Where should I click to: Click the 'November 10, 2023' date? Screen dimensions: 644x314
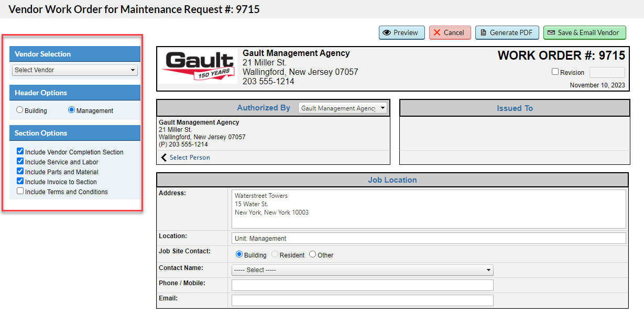click(x=597, y=85)
